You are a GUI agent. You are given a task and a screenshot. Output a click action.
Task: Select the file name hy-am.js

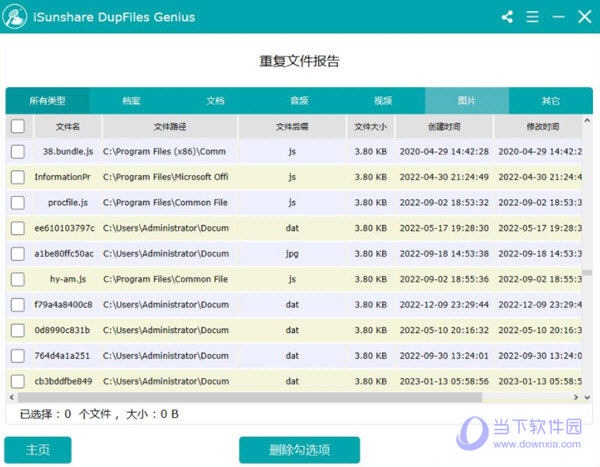(x=68, y=279)
